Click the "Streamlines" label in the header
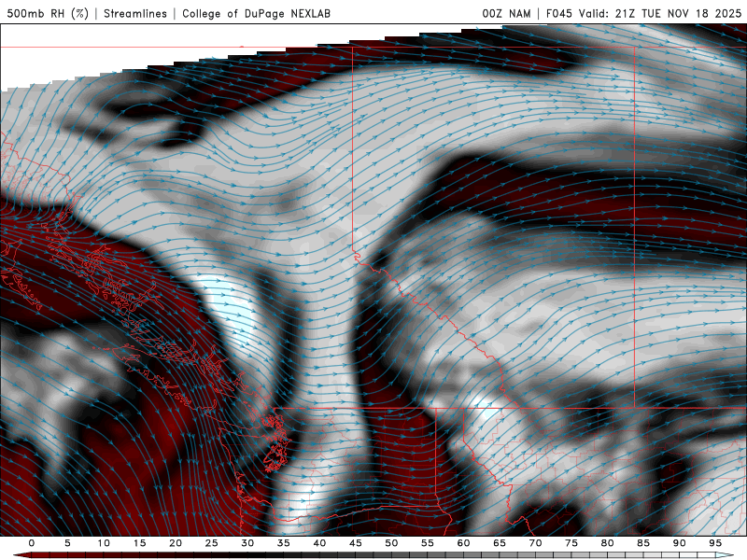Image resolution: width=747 pixels, height=560 pixels. tap(135, 13)
